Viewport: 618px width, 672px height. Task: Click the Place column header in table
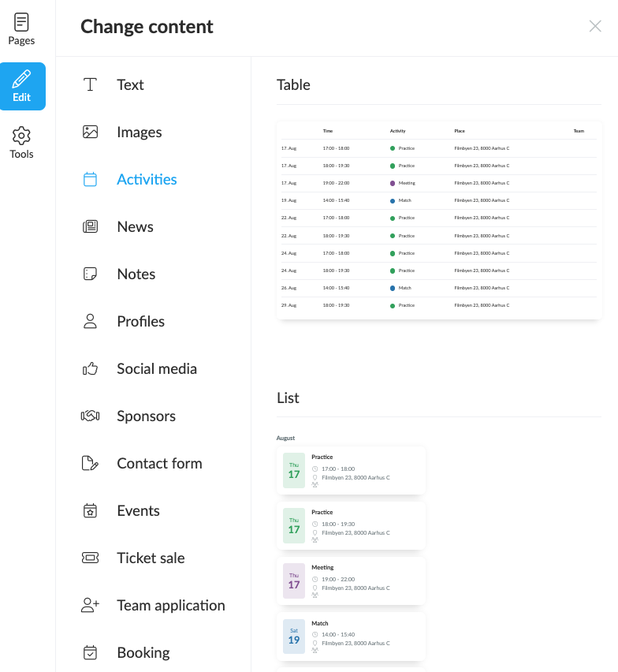tap(460, 131)
